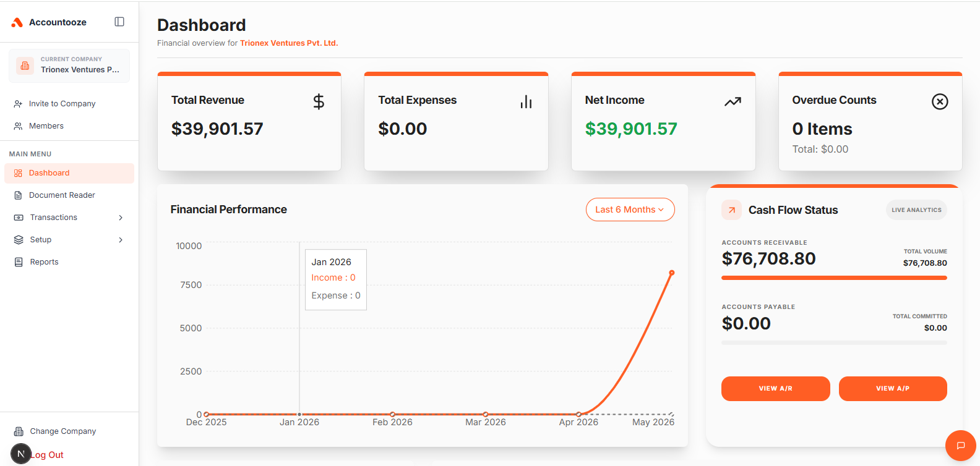The image size is (980, 466).
Task: Open the Reports menu item
Action: pos(69,262)
